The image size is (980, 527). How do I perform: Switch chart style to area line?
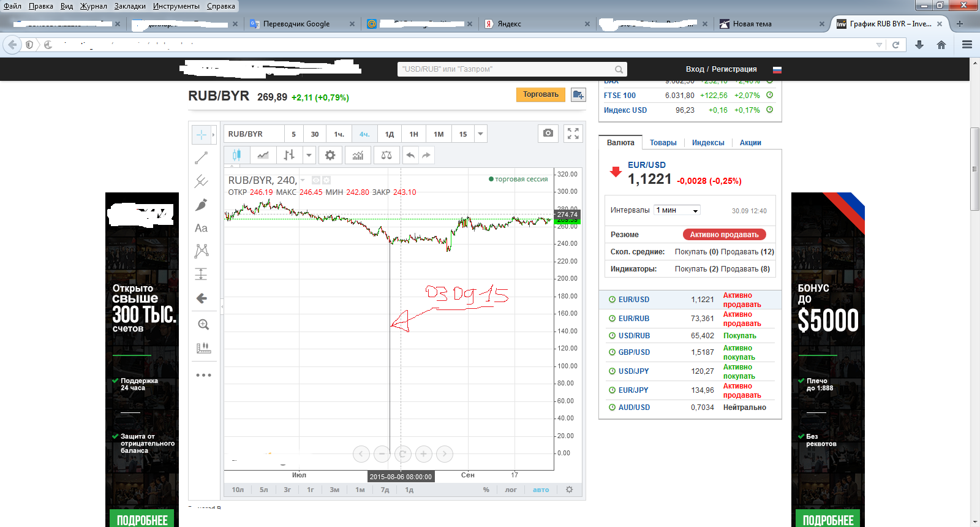point(263,155)
